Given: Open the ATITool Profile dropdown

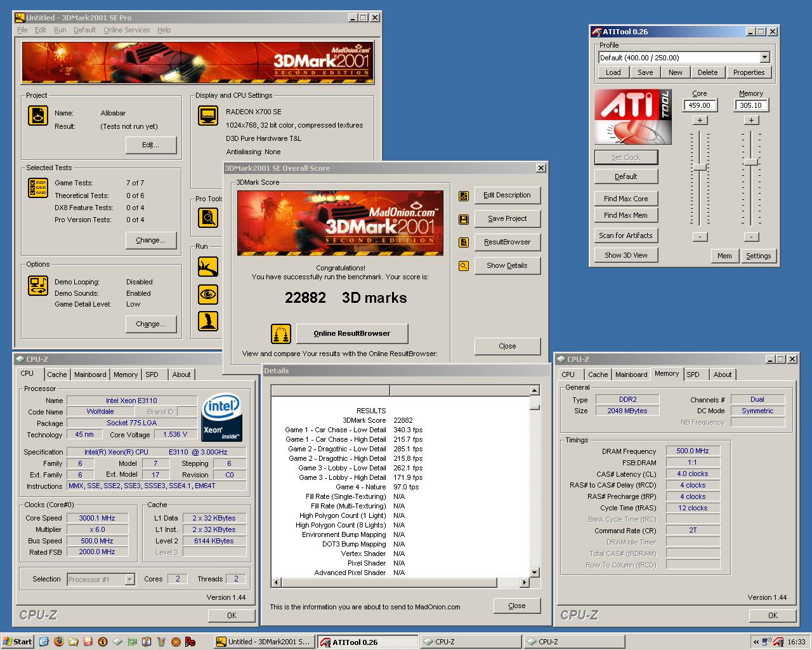Looking at the screenshot, I should [x=764, y=57].
